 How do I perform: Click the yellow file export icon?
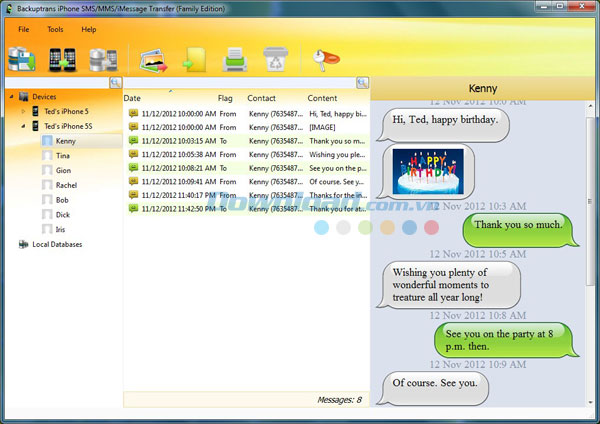coord(192,59)
